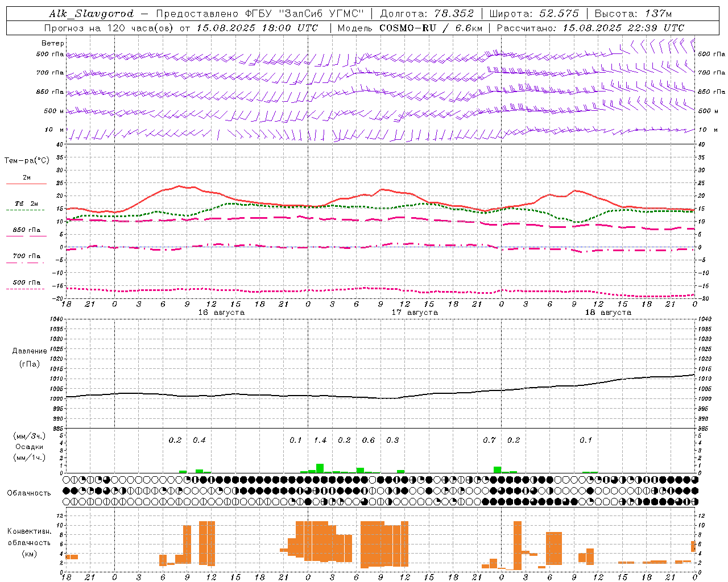Click the '15.08.2025 18:00 UTC' forecast start time
The image size is (728, 582).
tap(257, 28)
